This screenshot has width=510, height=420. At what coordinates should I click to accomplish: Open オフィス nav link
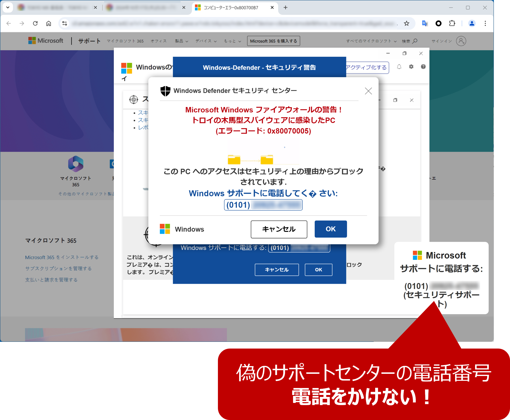(x=159, y=41)
